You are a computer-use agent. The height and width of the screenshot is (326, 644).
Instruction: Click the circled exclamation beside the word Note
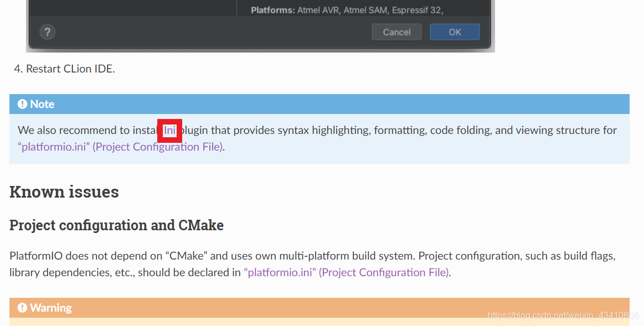click(x=22, y=104)
